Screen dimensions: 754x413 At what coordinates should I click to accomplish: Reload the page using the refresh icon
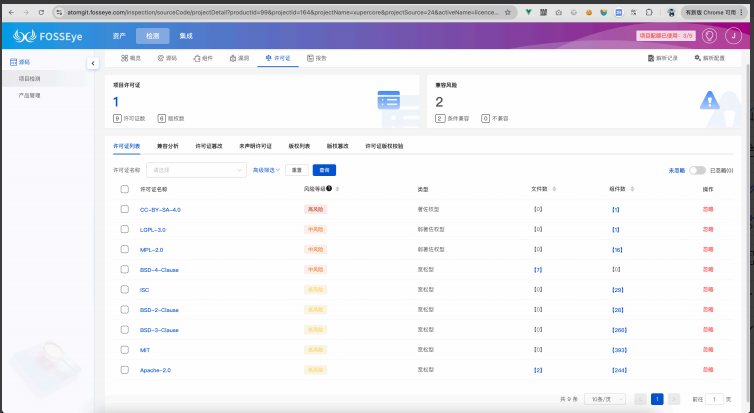pyautogui.click(x=41, y=13)
